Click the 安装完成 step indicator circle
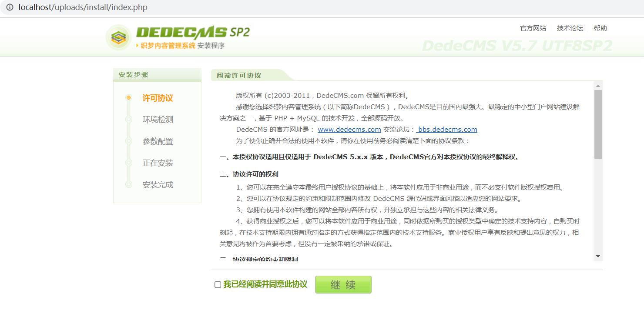This screenshot has height=317, width=644. pos(128,184)
